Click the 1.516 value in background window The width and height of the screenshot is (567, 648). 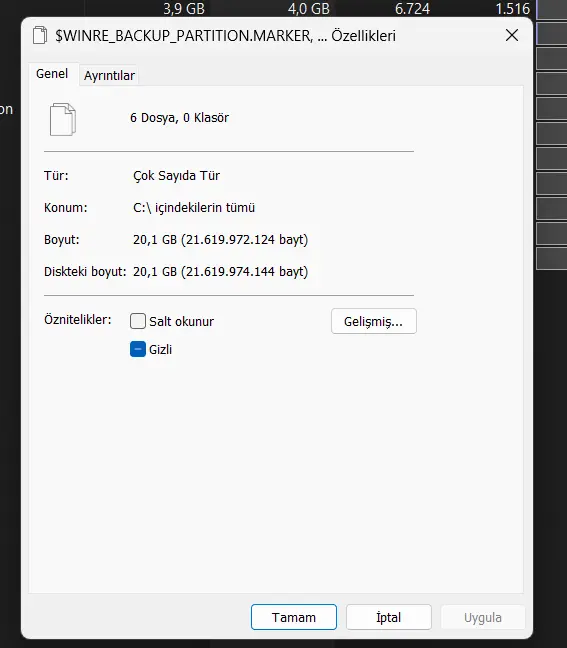point(512,8)
